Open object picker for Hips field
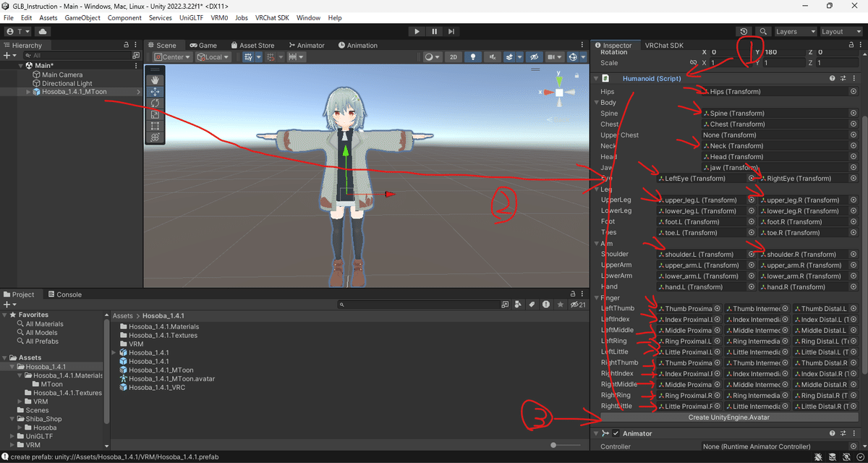Image resolution: width=868 pixels, height=463 pixels. click(x=854, y=92)
